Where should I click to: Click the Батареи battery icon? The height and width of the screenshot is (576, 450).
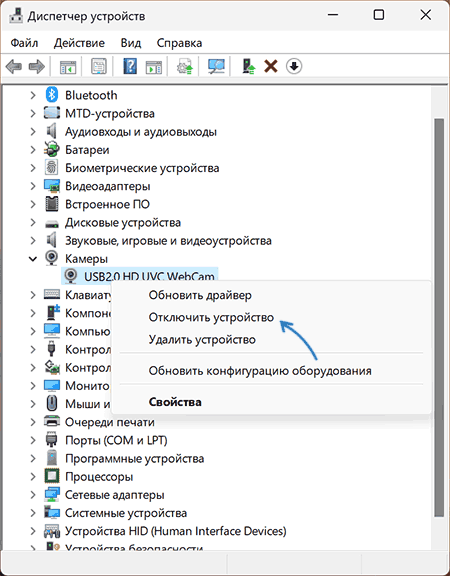[x=51, y=150]
